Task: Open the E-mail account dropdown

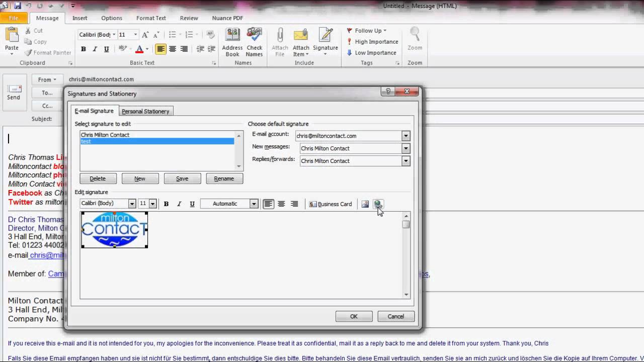Action: click(405, 136)
